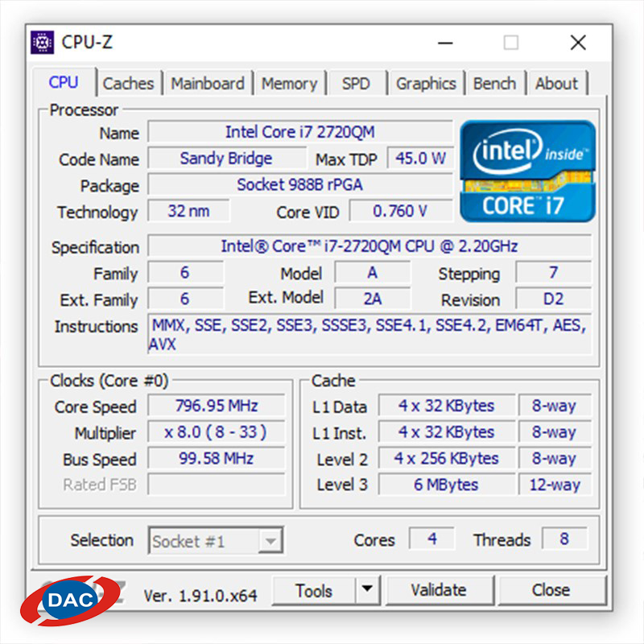Click the Model value A

[372, 273]
